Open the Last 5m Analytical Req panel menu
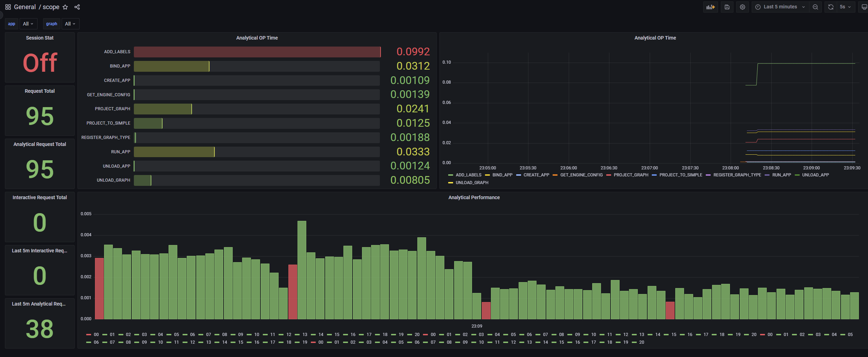This screenshot has height=357, width=868. tap(39, 304)
